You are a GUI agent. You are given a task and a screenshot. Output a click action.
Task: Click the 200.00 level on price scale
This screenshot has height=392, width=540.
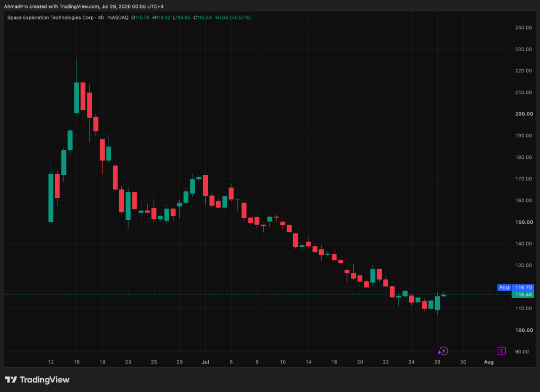[x=524, y=114]
